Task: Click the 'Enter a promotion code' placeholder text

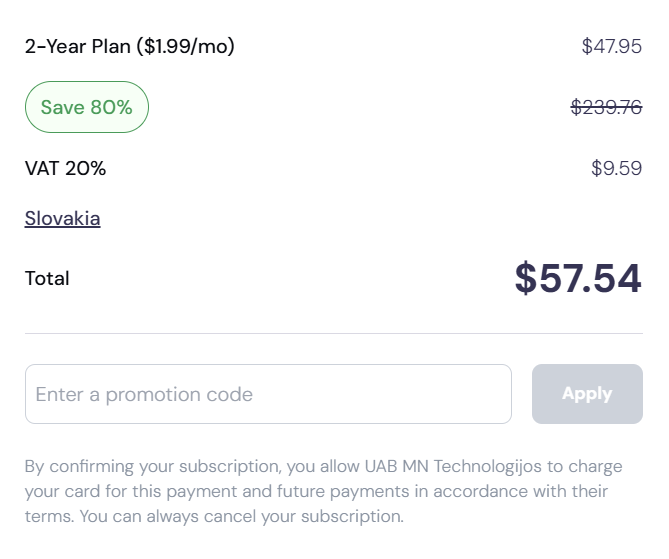Action: (x=144, y=394)
